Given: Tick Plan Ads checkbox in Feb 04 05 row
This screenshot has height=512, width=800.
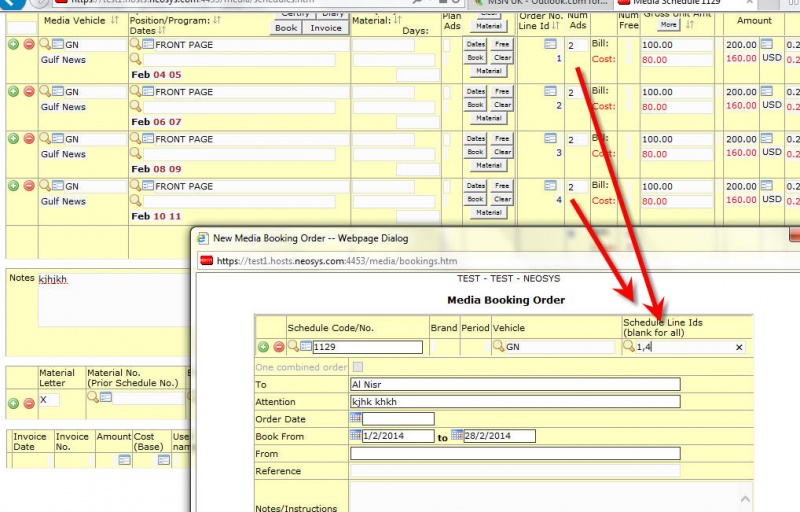Looking at the screenshot, I should coord(447,45).
